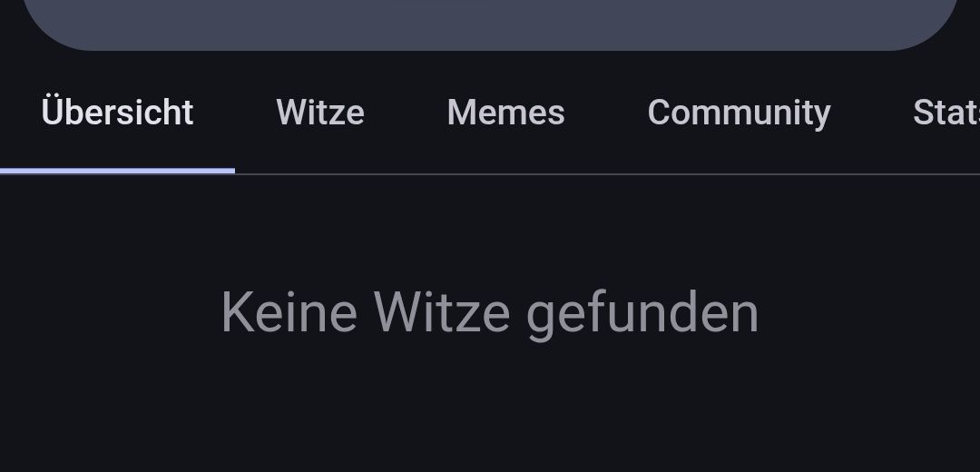Tap the gray rounded card above the tabs

point(490,25)
